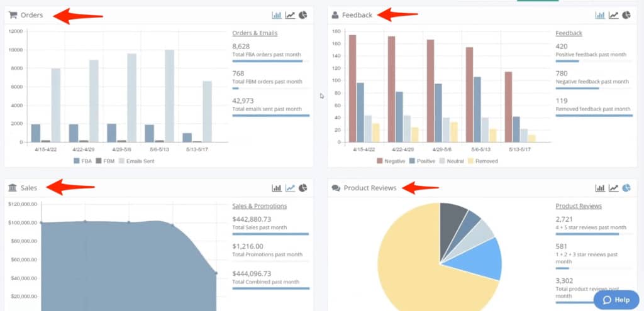Open the Help chat button
This screenshot has height=311, width=644.
click(616, 300)
